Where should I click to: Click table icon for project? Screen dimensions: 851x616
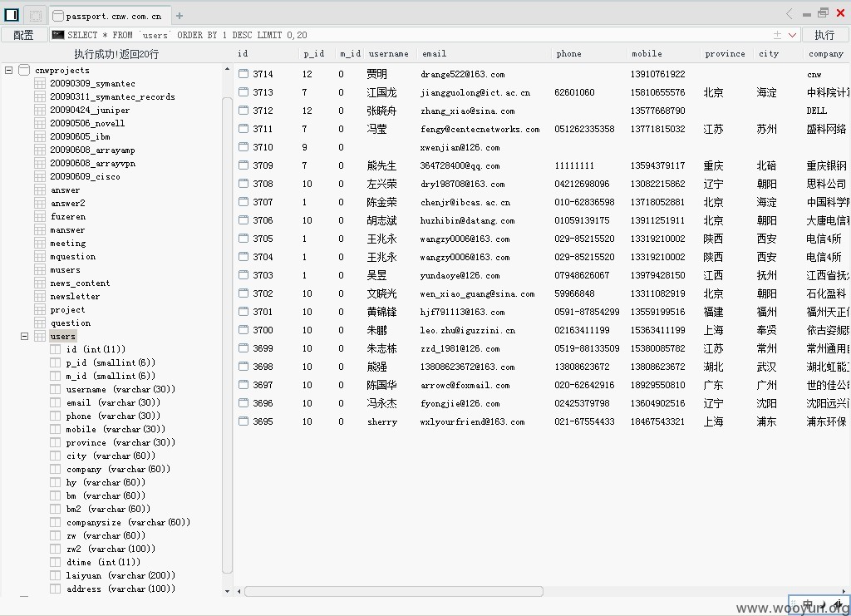(x=40, y=310)
